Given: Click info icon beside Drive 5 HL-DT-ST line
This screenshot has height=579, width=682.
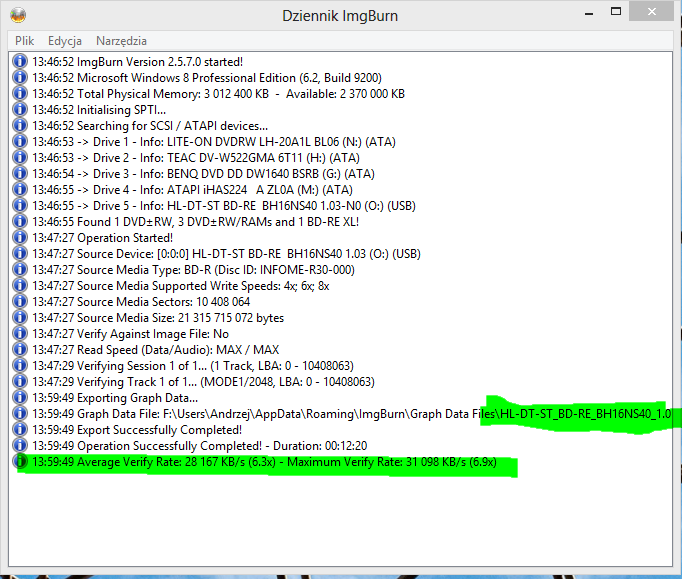Looking at the screenshot, I should pos(20,205).
